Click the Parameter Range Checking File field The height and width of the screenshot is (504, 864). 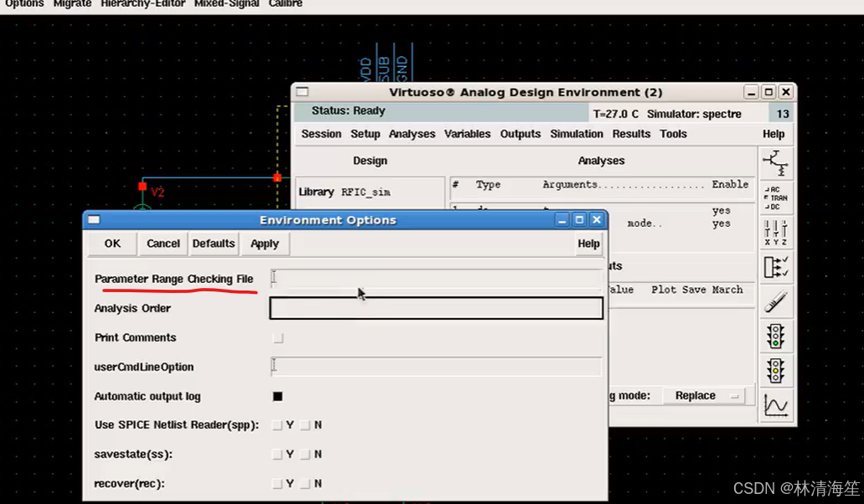(436, 279)
